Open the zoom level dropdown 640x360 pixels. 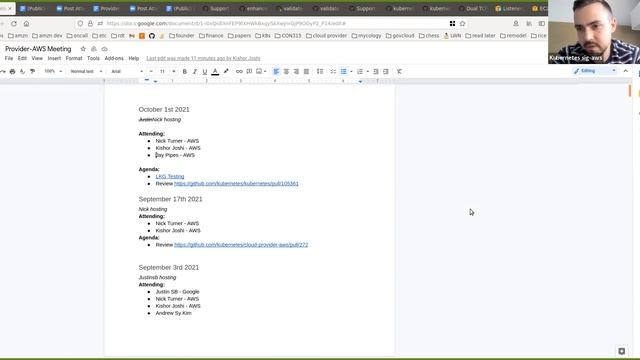click(x=53, y=71)
